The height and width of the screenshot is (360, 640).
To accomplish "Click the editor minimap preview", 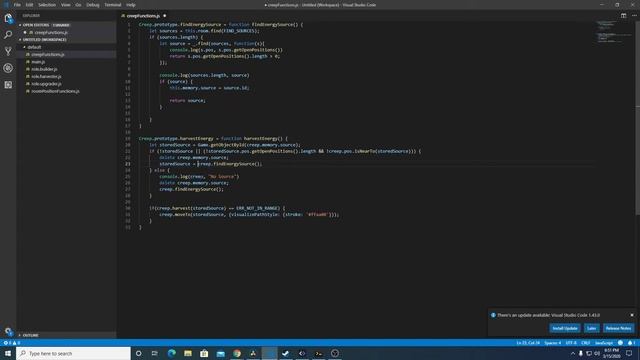I will pos(613,32).
